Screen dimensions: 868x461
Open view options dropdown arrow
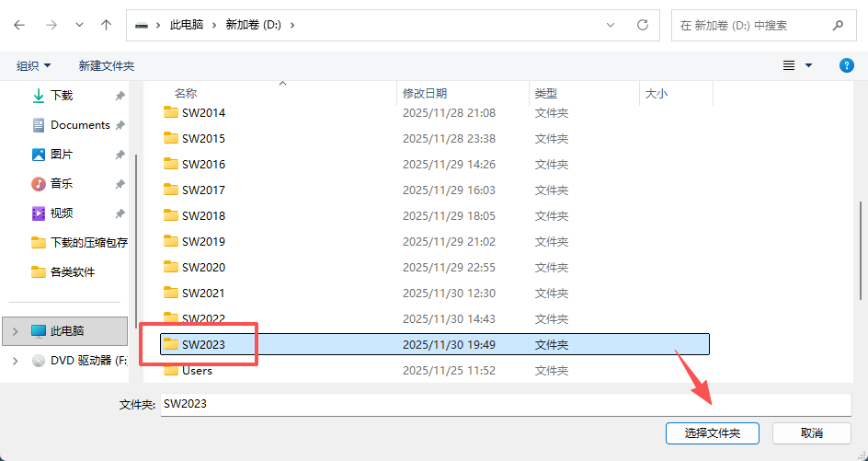(x=808, y=65)
